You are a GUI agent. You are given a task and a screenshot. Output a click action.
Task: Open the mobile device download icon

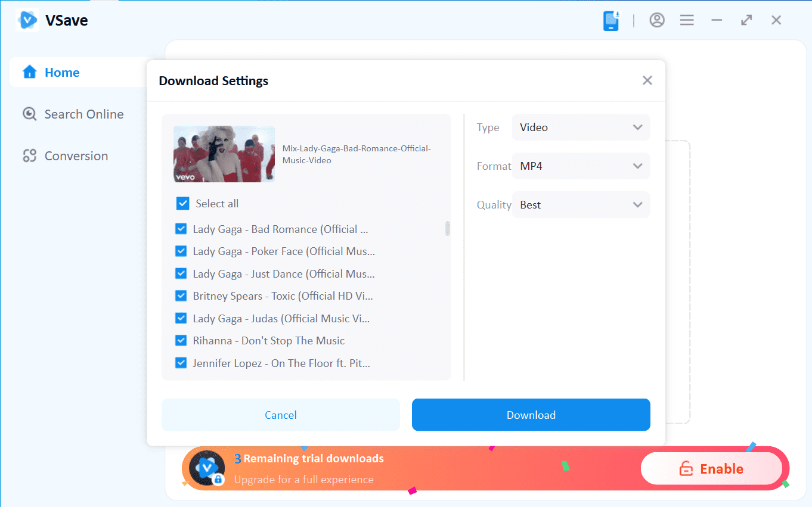coord(611,20)
